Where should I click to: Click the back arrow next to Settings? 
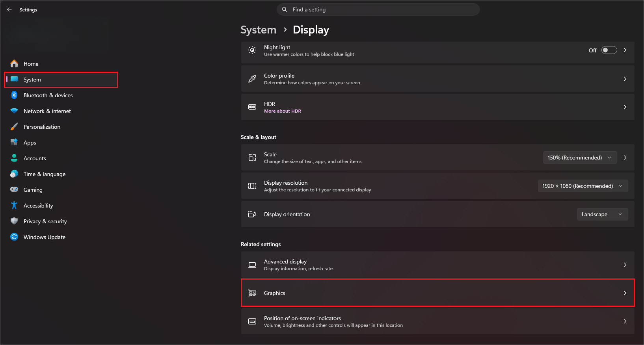[x=9, y=9]
